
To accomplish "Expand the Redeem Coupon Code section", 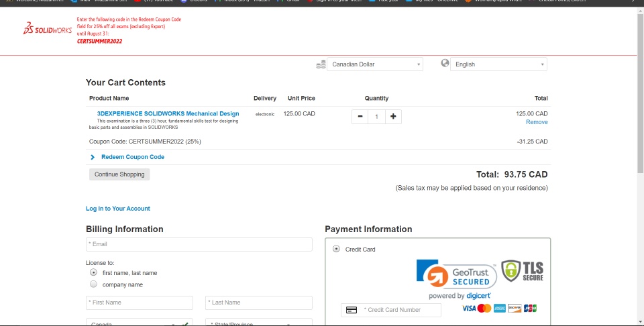I will (93, 157).
